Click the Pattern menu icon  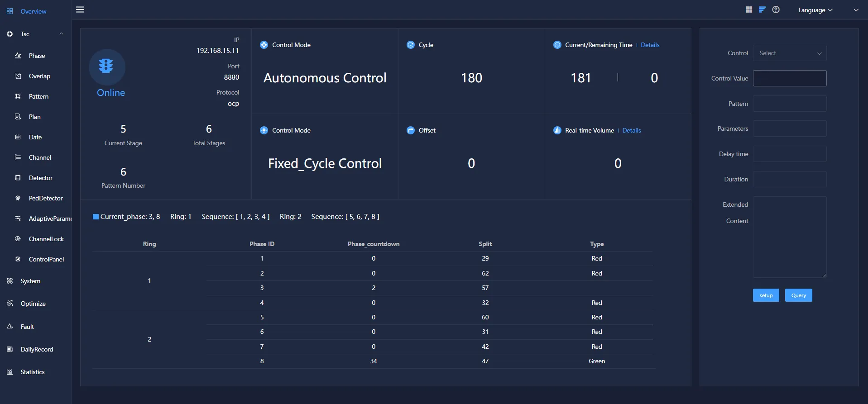[x=18, y=96]
